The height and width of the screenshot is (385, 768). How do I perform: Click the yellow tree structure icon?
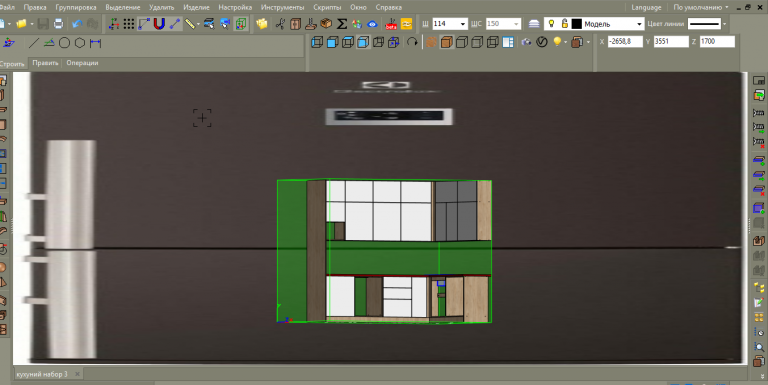[759, 288]
